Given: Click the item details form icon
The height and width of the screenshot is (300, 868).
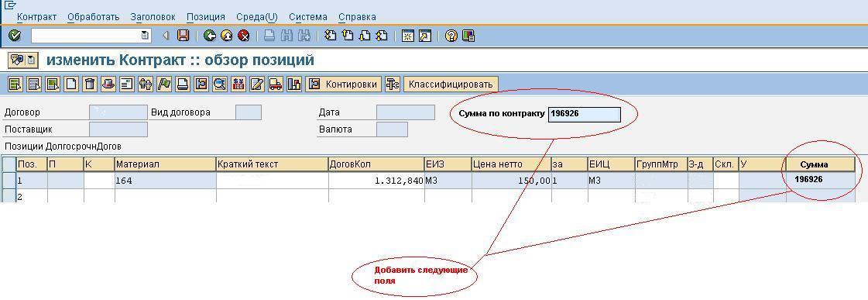Looking at the screenshot, I should coord(127,84).
